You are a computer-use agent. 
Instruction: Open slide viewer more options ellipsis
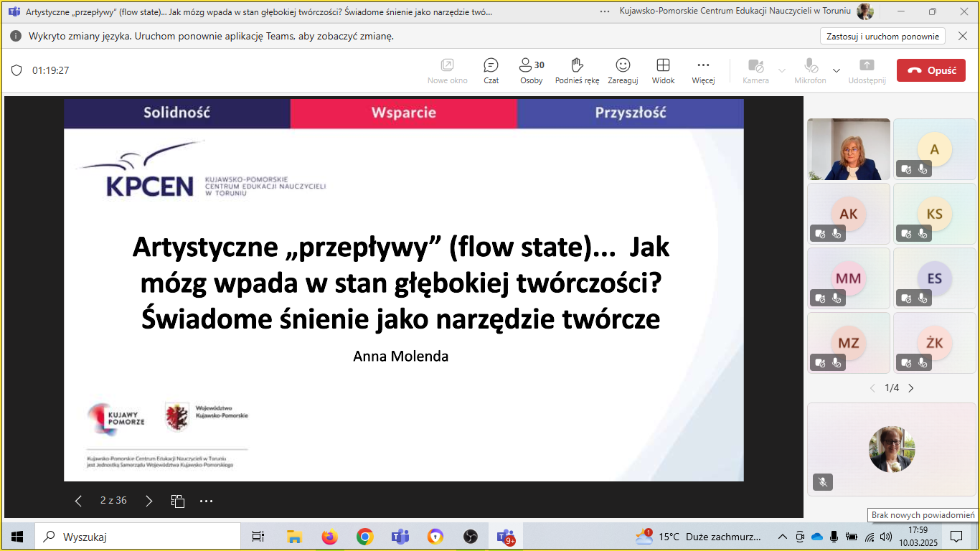pos(206,501)
